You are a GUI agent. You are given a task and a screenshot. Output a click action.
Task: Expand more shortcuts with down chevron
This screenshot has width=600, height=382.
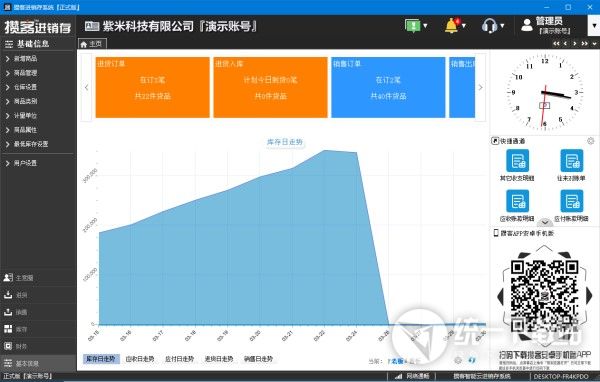pos(545,222)
